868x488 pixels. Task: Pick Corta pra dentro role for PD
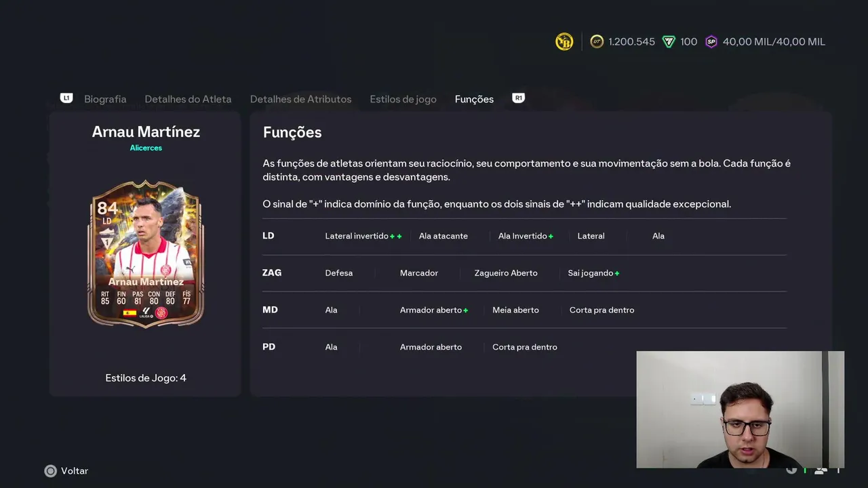pos(524,347)
